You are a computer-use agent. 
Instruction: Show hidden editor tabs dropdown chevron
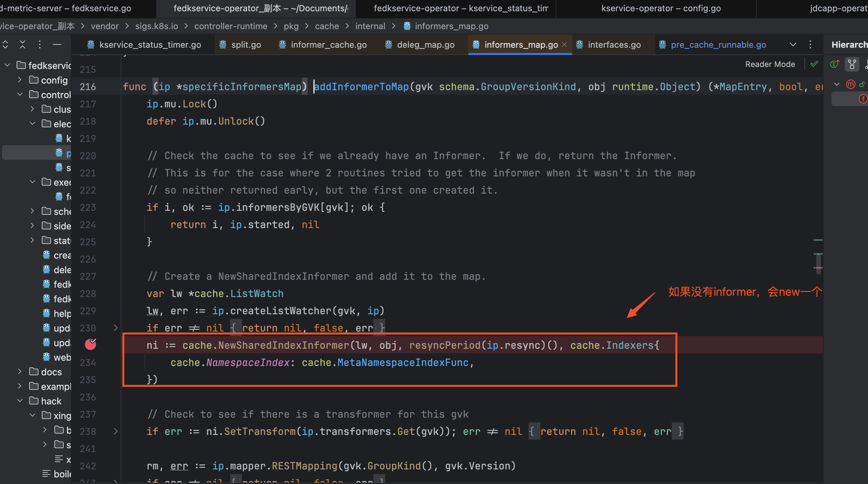[793, 44]
